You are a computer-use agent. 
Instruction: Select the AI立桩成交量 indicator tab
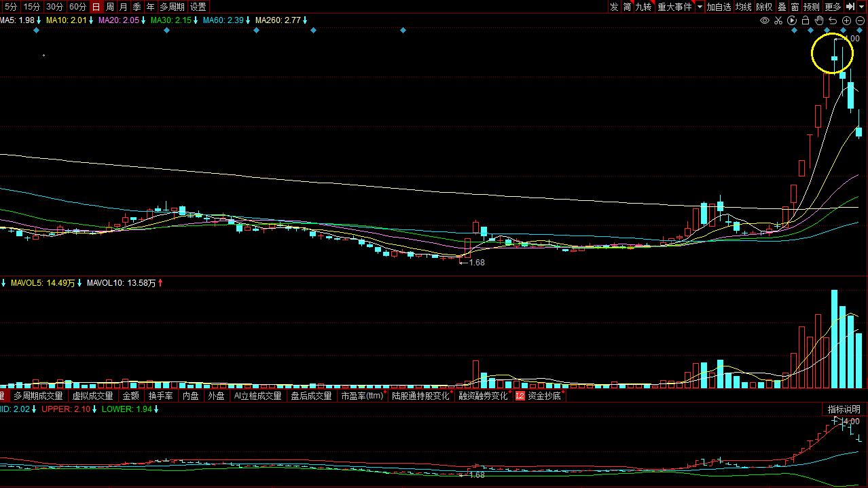257,396
